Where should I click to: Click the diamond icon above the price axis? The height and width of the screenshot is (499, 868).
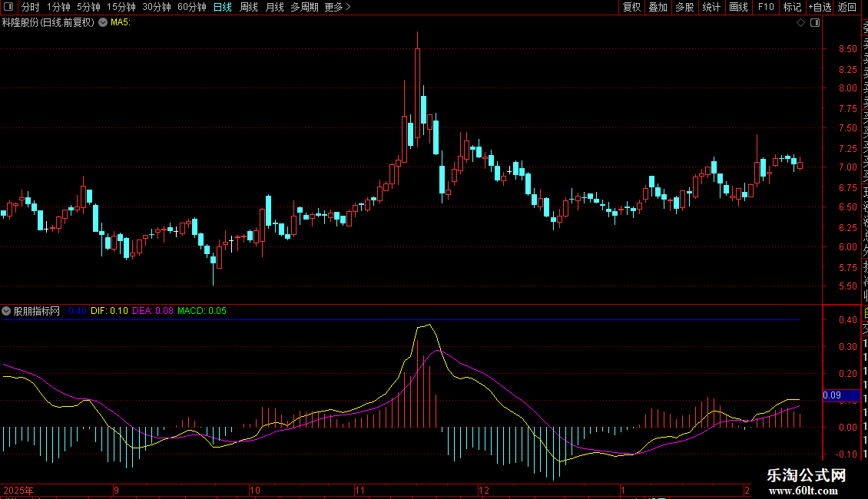coord(800,23)
